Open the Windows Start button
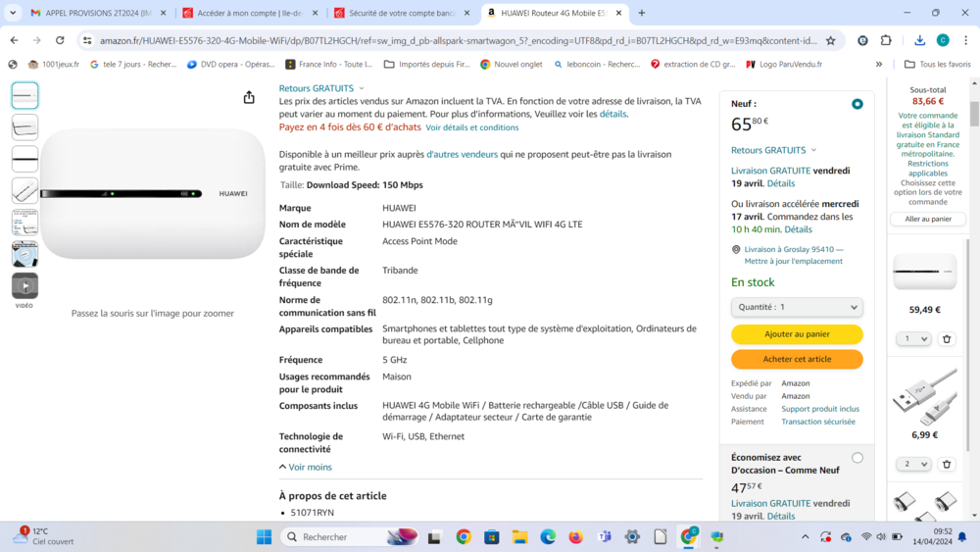The image size is (980, 552). [x=264, y=537]
